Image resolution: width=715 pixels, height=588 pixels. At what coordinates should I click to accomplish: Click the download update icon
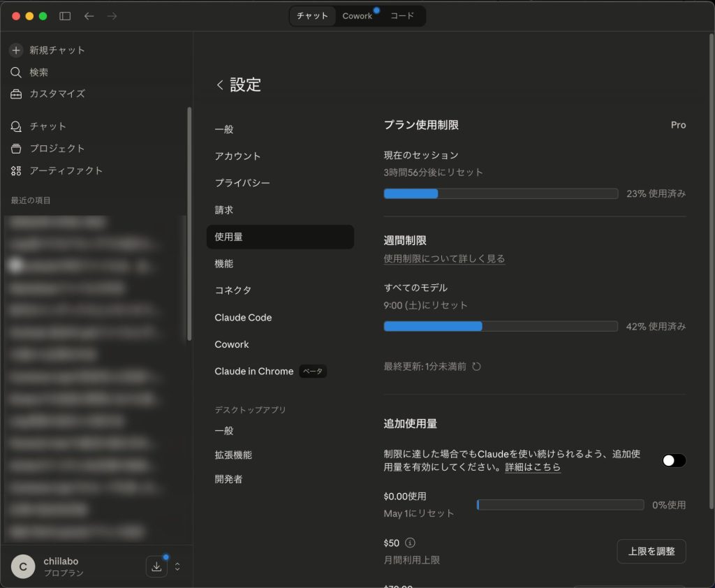tap(156, 566)
